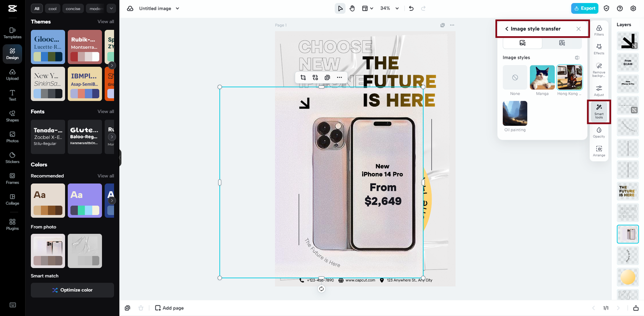Switch to the first image style tab

tap(523, 43)
